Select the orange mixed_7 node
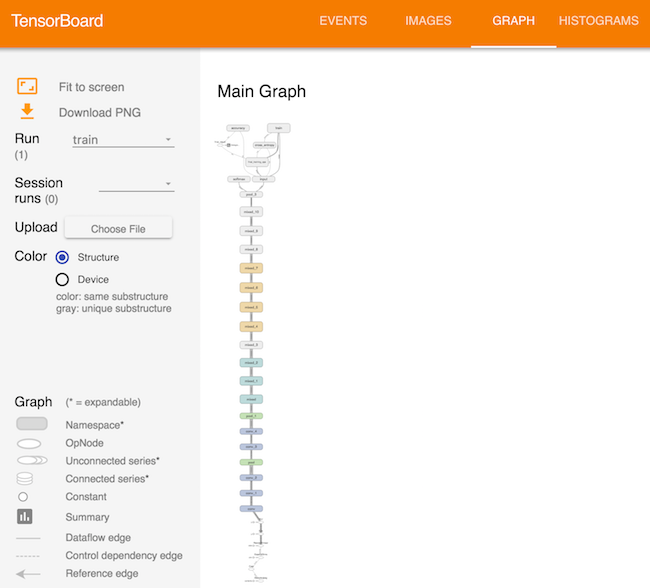This screenshot has width=650, height=588. point(251,268)
